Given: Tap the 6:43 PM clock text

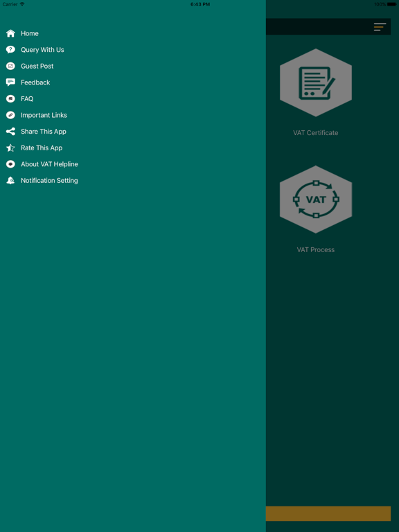Looking at the screenshot, I should [199, 4].
